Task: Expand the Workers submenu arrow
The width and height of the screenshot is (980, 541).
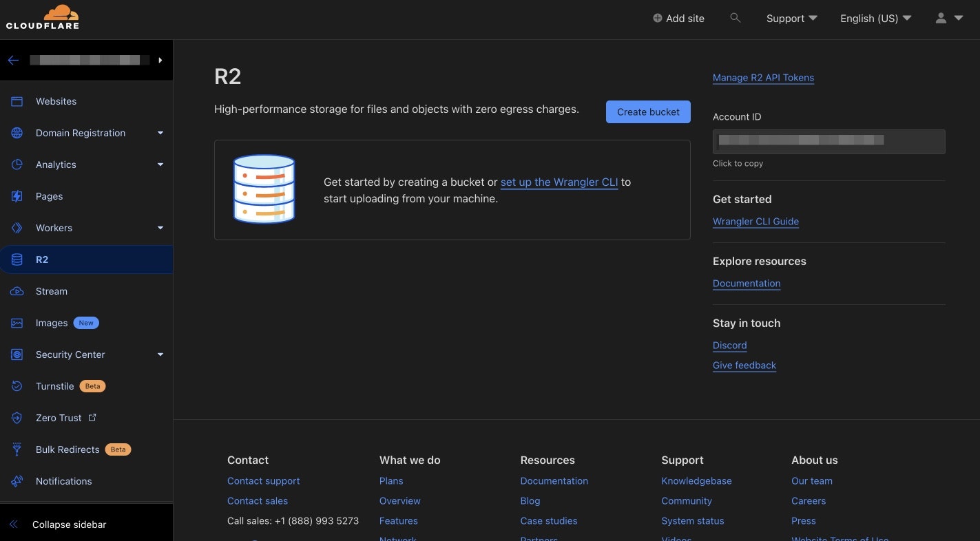Action: point(160,228)
